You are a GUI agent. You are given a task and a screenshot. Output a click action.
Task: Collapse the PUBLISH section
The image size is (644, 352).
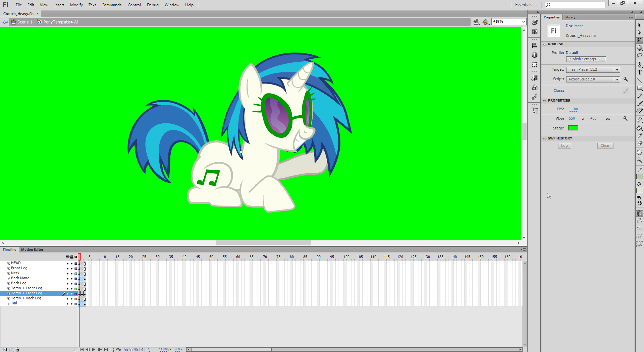point(545,45)
